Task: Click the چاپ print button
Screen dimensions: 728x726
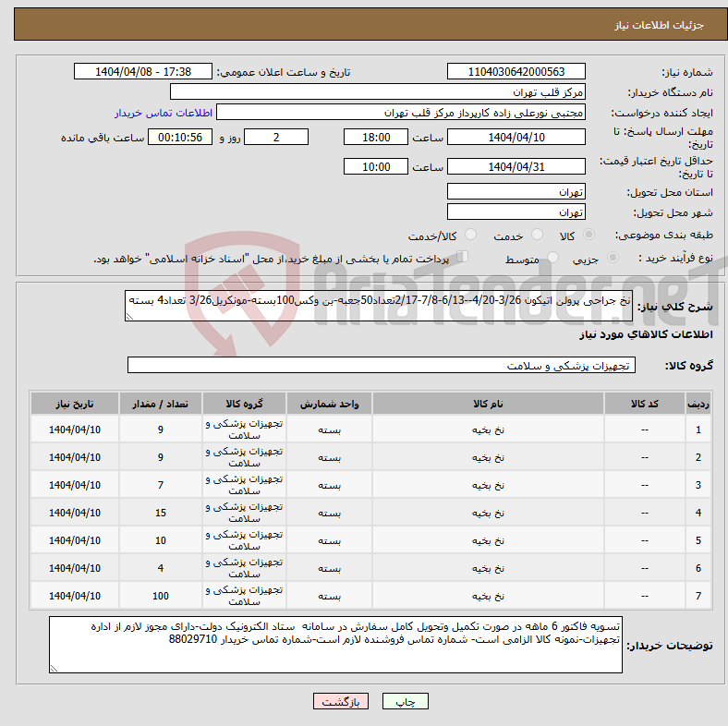Action: click(x=405, y=701)
